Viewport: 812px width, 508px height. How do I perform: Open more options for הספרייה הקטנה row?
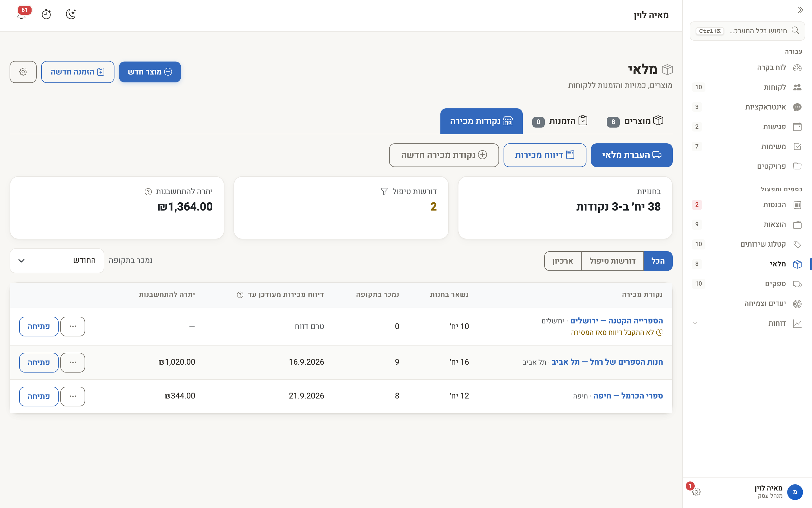click(73, 327)
